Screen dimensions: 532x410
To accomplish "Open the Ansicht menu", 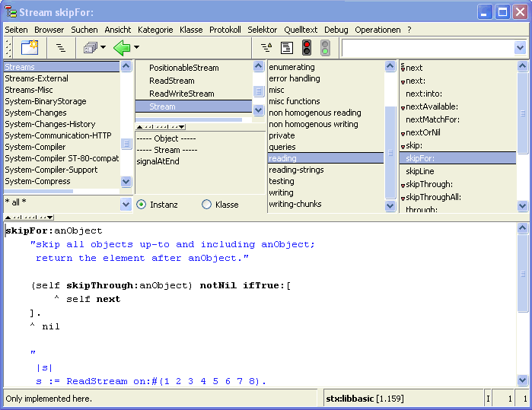I will (118, 30).
